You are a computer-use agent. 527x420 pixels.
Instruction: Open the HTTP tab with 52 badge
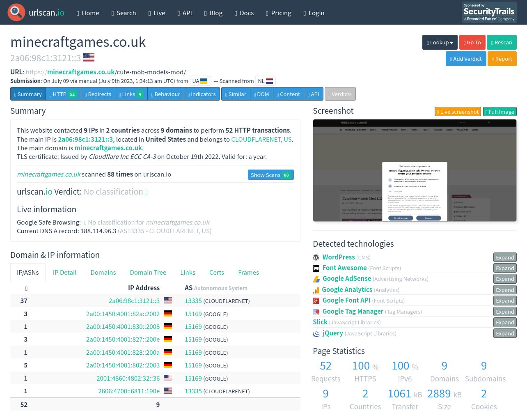(x=63, y=94)
